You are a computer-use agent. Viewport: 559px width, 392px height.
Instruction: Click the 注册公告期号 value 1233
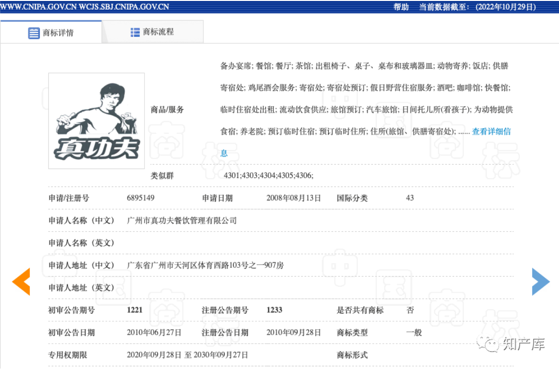(x=274, y=310)
